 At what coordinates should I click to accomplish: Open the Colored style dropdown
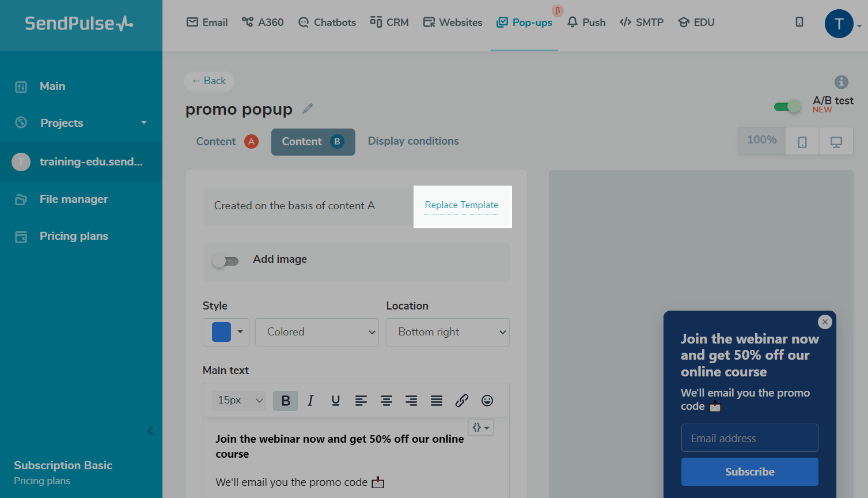click(317, 332)
